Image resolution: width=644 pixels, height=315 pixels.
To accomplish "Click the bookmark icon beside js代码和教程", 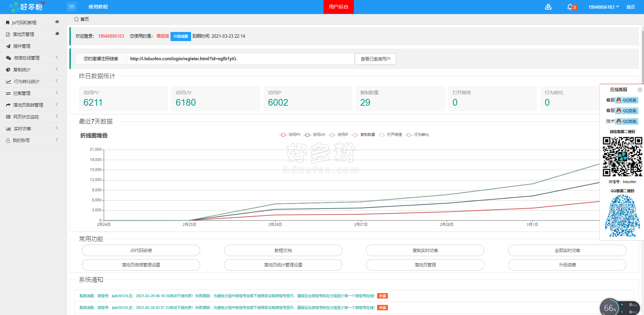I will click(x=8, y=23).
